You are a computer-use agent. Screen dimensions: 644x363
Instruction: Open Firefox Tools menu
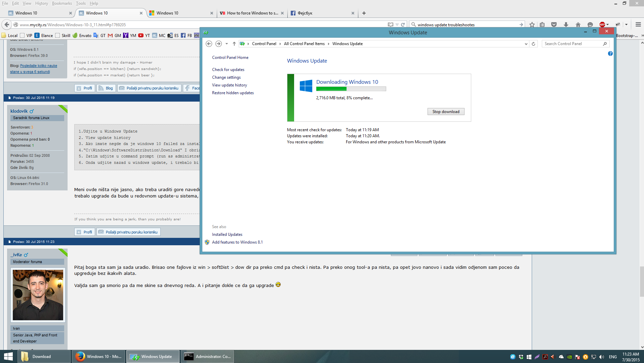pyautogui.click(x=81, y=3)
